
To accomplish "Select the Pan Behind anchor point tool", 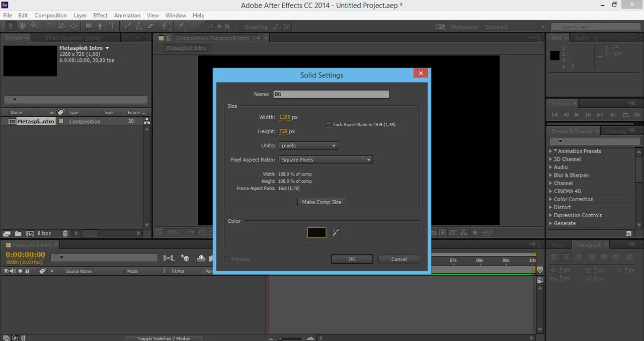I will (x=73, y=26).
